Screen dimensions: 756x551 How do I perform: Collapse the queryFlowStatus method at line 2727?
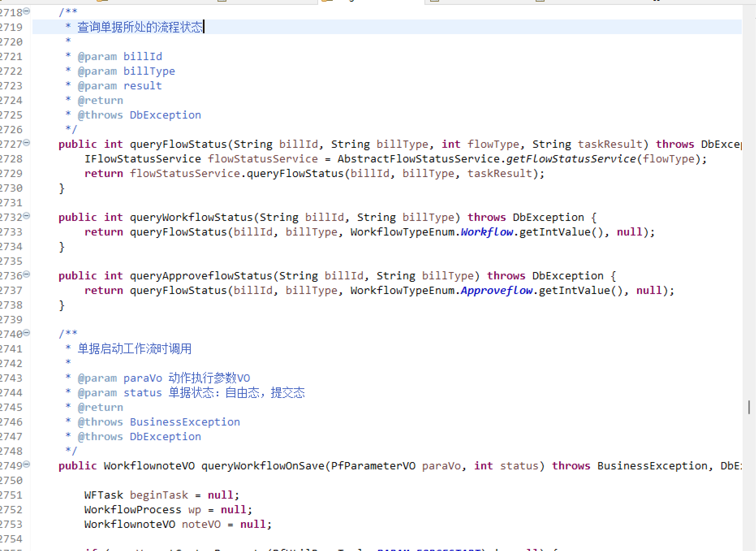[27, 143]
